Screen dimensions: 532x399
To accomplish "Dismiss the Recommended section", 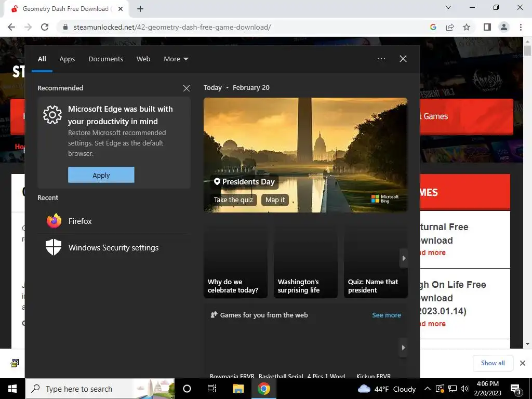I will click(x=187, y=88).
